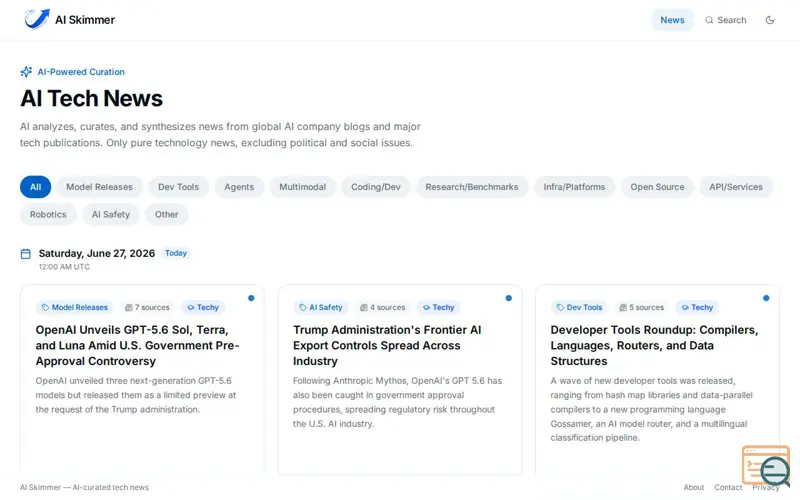
Task: Filter by Open Source category
Action: (x=657, y=187)
